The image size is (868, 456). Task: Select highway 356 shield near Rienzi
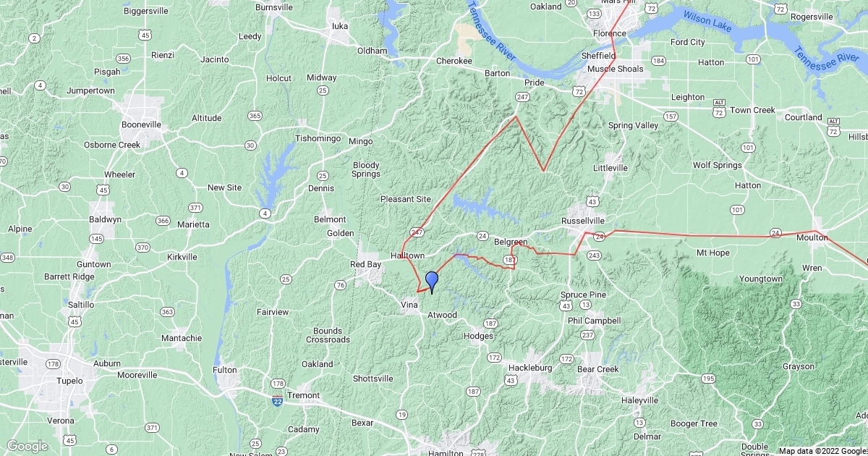[x=123, y=59]
